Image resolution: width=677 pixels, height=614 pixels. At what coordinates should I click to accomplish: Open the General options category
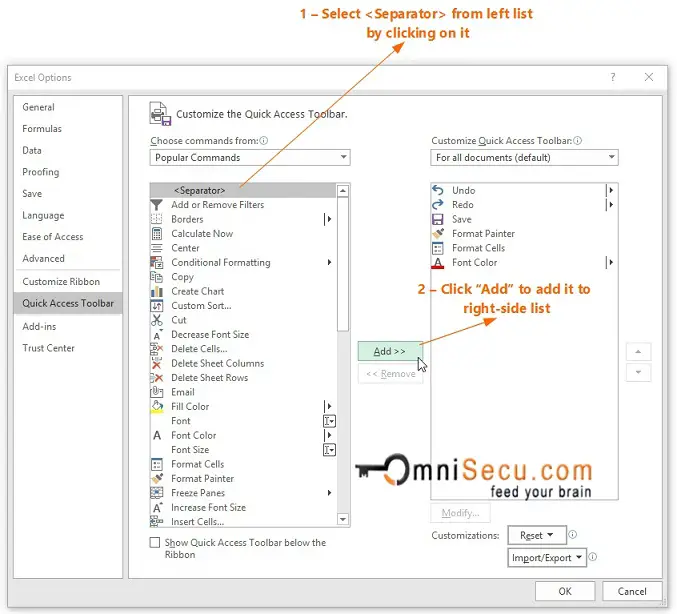pos(38,107)
